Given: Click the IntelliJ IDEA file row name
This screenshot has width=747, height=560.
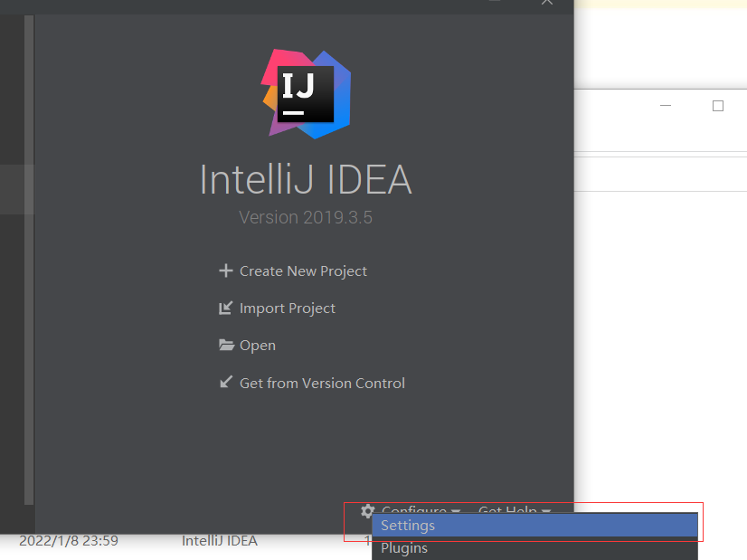Looking at the screenshot, I should tap(220, 541).
